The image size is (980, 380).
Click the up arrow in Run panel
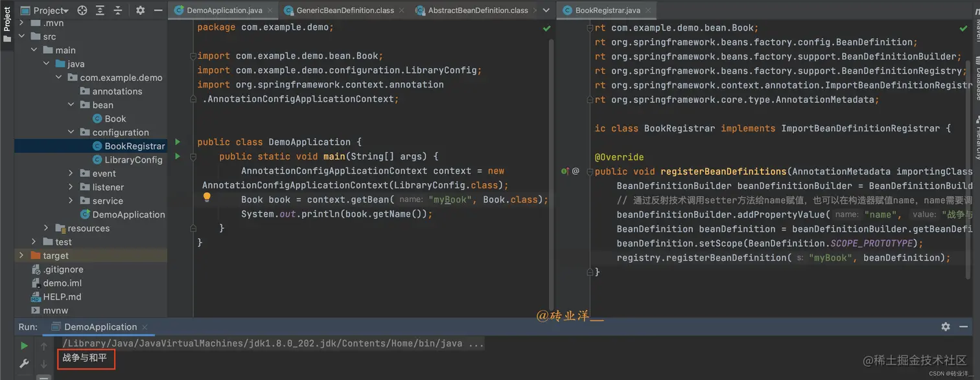(x=44, y=346)
